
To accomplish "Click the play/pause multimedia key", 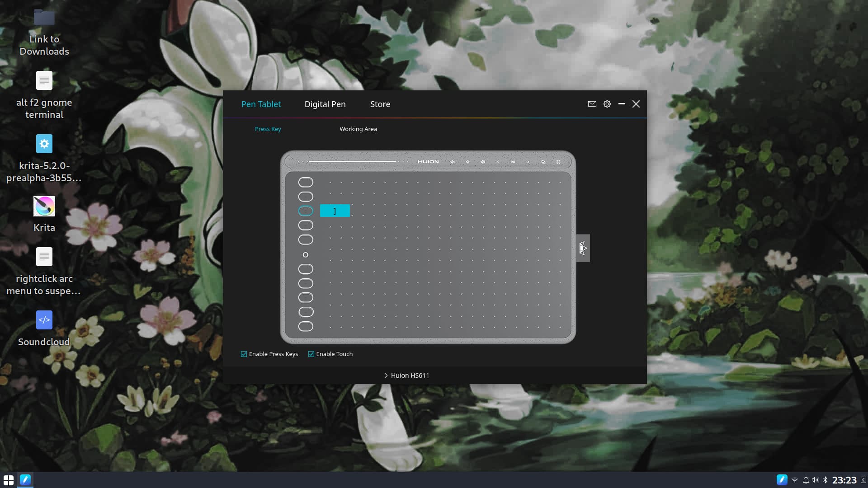I will tap(513, 162).
